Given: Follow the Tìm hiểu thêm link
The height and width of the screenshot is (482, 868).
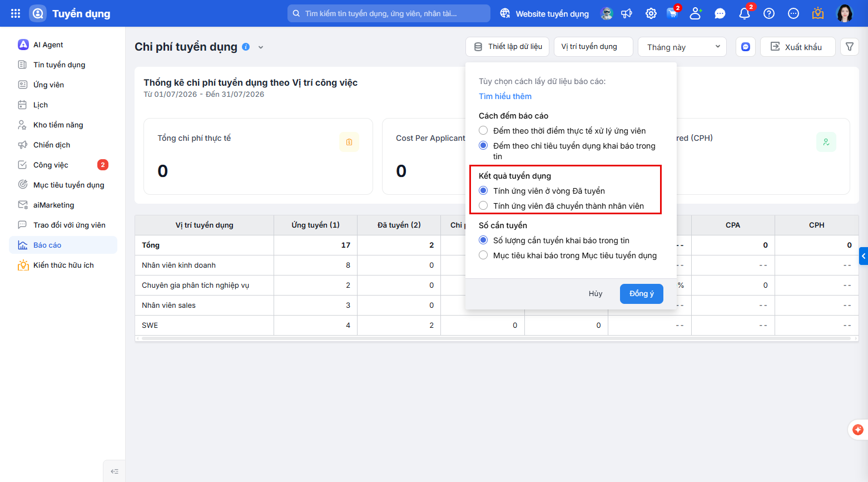Looking at the screenshot, I should click(505, 96).
